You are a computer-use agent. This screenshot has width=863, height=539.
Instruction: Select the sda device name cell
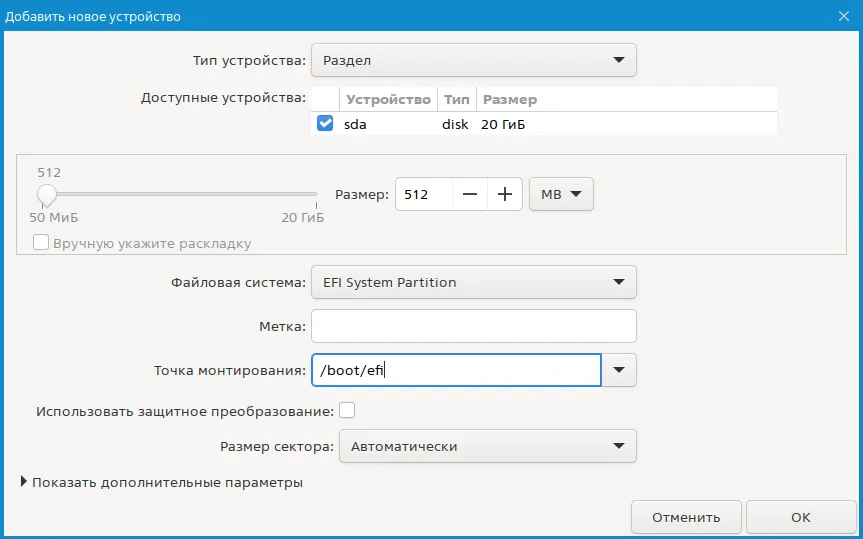click(x=356, y=124)
